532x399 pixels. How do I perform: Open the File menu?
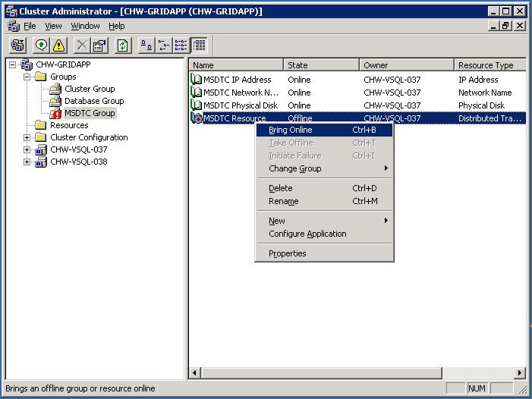point(30,26)
